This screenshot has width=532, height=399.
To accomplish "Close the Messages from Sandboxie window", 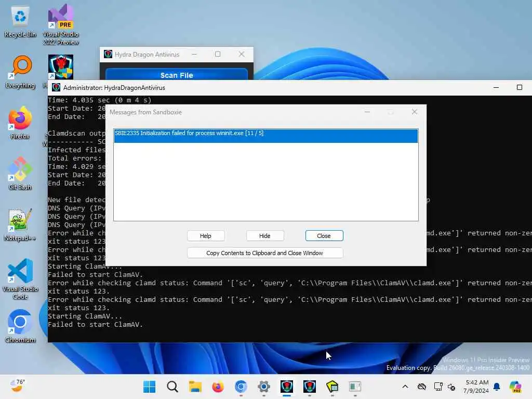I will [x=414, y=112].
